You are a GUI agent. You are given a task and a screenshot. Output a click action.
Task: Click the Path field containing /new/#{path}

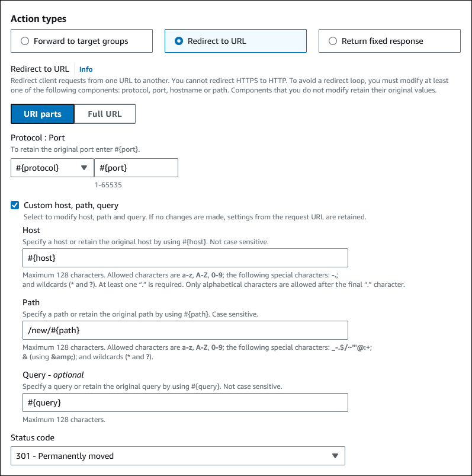tap(185, 330)
